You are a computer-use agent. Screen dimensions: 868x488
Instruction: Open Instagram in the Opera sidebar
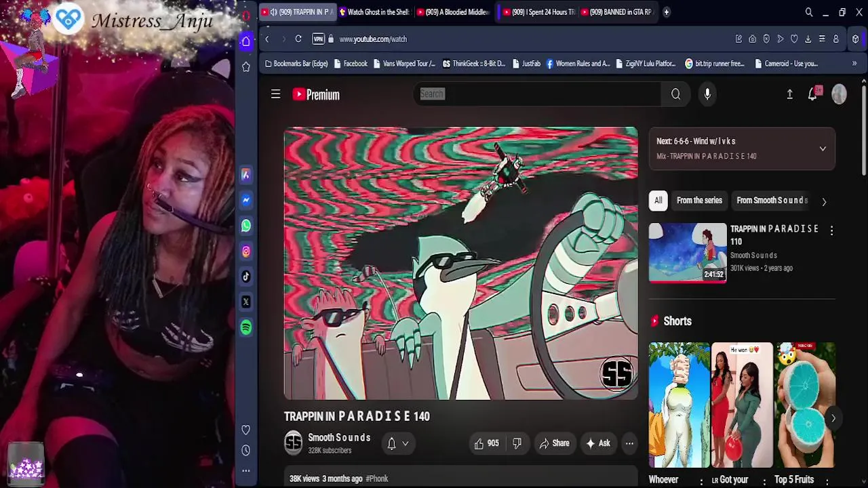pos(246,251)
